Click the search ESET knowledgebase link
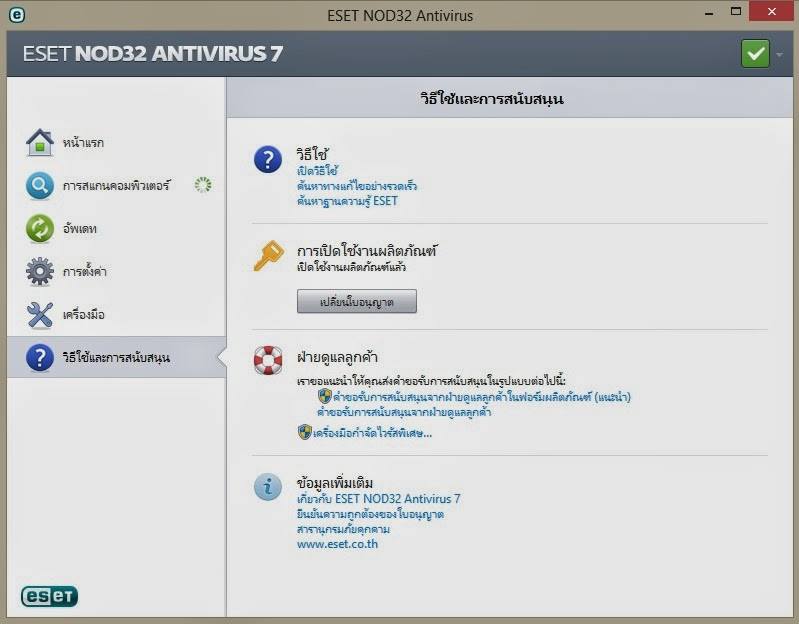This screenshot has height=624, width=799. click(x=347, y=201)
